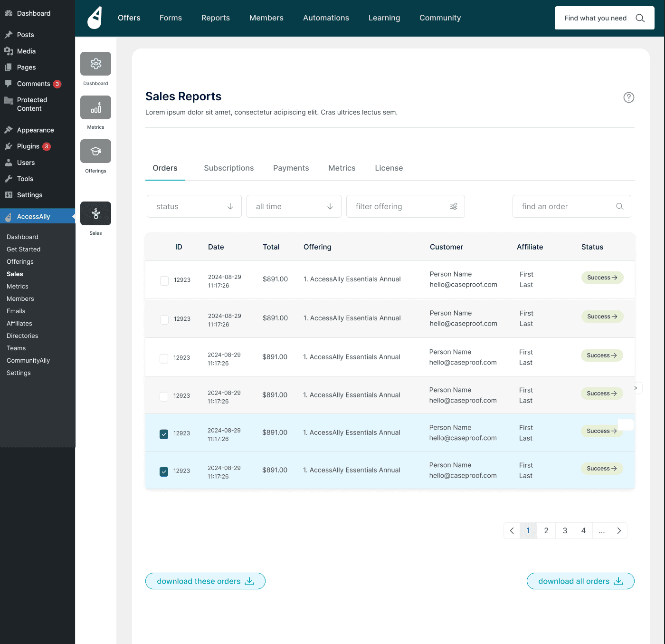Click download these orders button
Viewport: 665px width, 644px height.
tap(205, 581)
